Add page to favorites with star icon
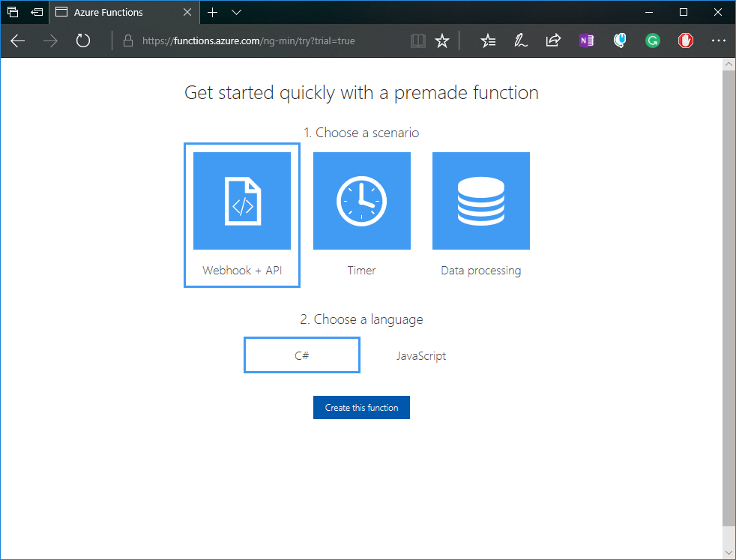 click(442, 41)
